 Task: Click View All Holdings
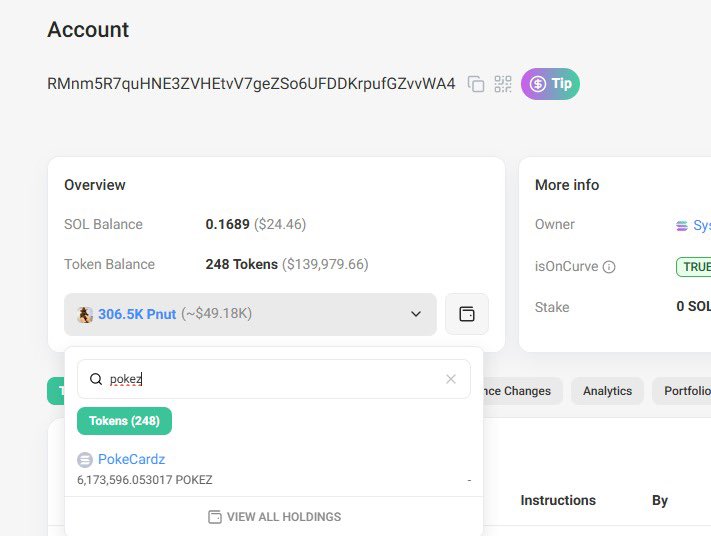coord(274,517)
